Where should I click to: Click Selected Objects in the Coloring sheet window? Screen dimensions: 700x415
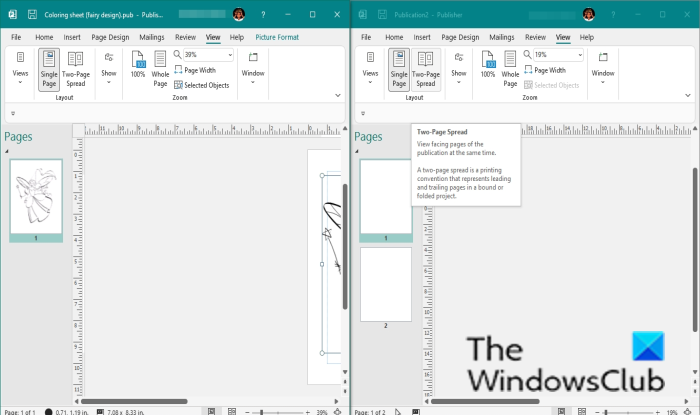click(201, 85)
